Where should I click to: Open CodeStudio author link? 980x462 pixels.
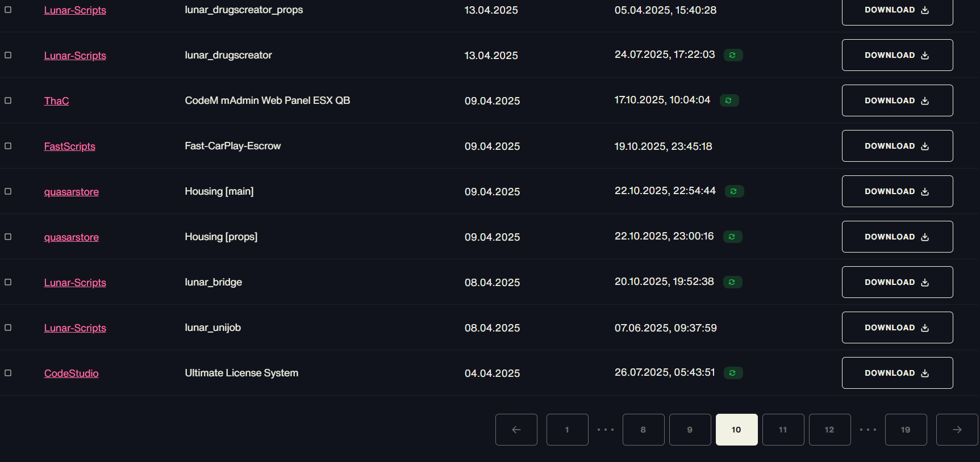[x=72, y=373]
